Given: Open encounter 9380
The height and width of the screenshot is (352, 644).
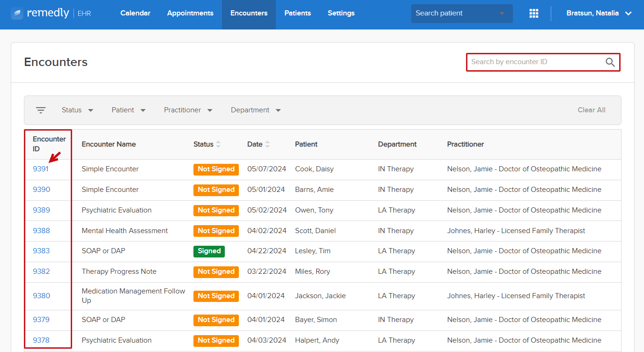Looking at the screenshot, I should (x=41, y=296).
